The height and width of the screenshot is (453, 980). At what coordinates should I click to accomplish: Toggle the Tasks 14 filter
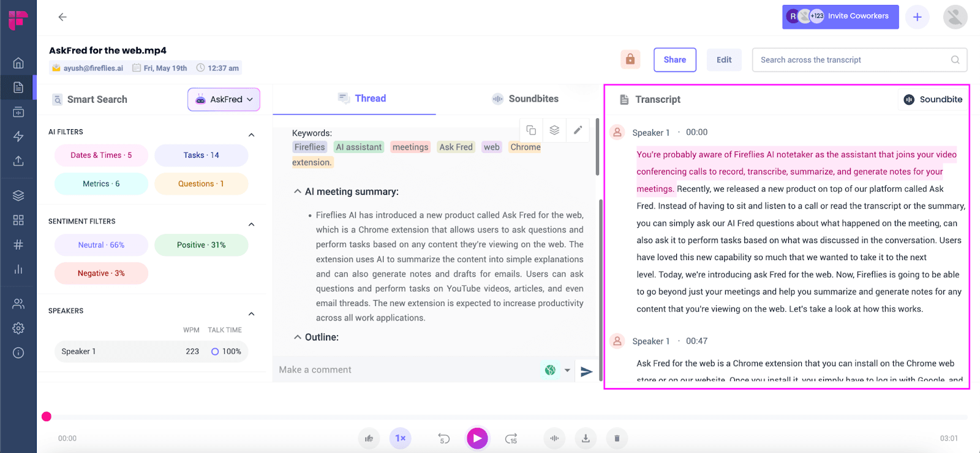[201, 155]
